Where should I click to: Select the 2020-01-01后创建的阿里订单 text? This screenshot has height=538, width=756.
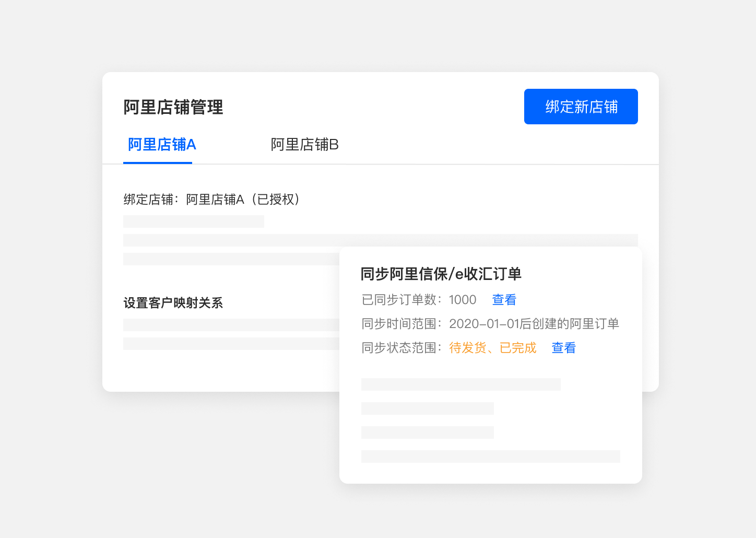coord(534,324)
